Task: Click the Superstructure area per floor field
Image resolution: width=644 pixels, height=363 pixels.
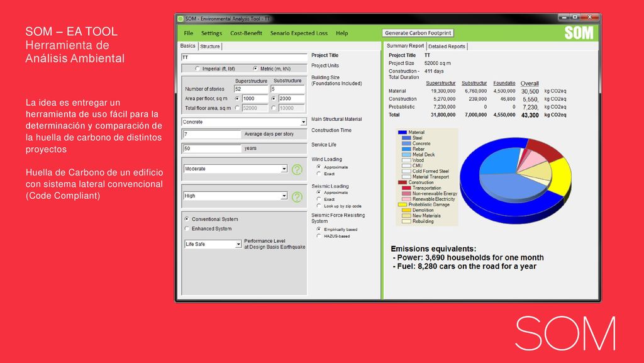Action: tap(255, 99)
